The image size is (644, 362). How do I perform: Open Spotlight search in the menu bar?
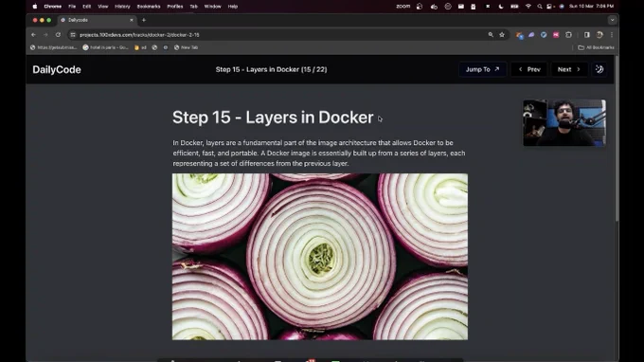(x=539, y=7)
